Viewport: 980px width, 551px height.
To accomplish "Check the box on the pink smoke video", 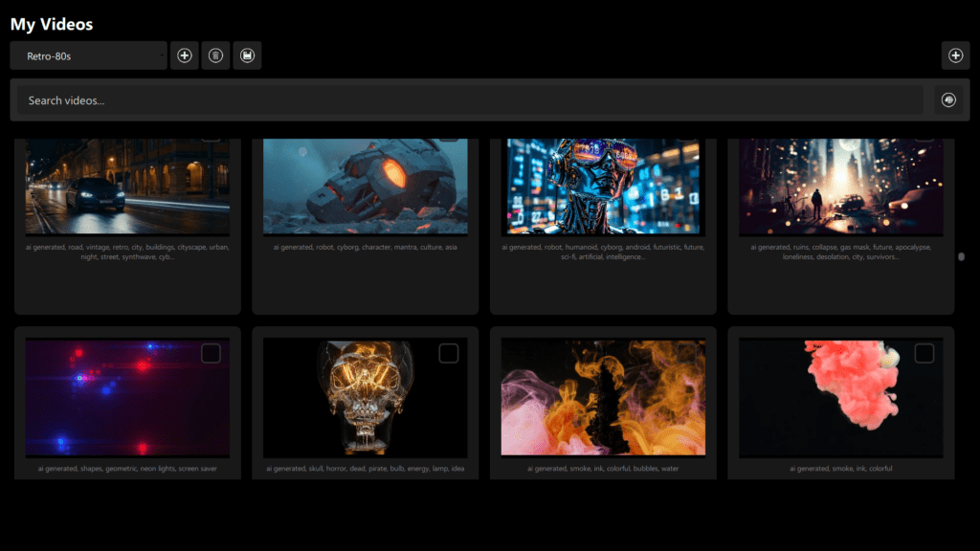I will click(924, 354).
